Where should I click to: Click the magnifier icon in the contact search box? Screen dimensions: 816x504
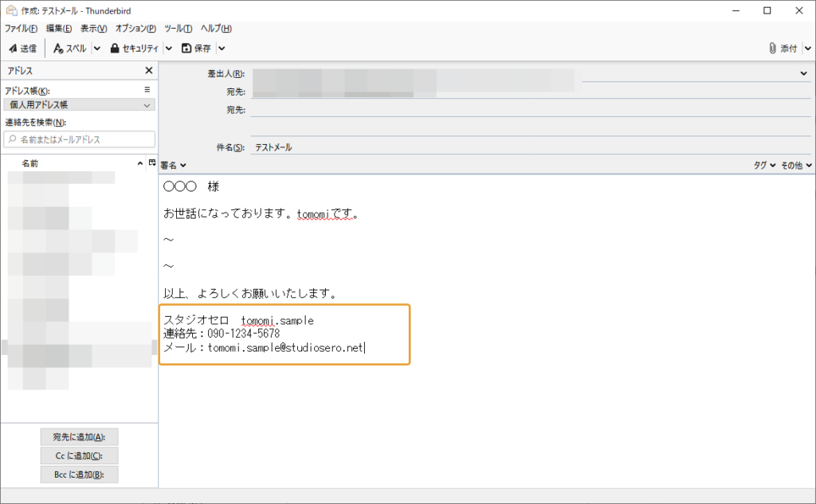10,139
